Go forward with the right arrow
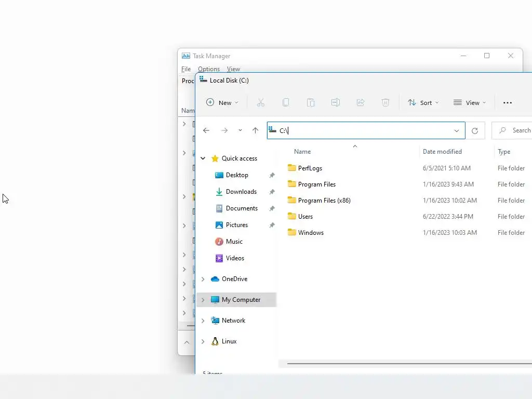 click(224, 130)
